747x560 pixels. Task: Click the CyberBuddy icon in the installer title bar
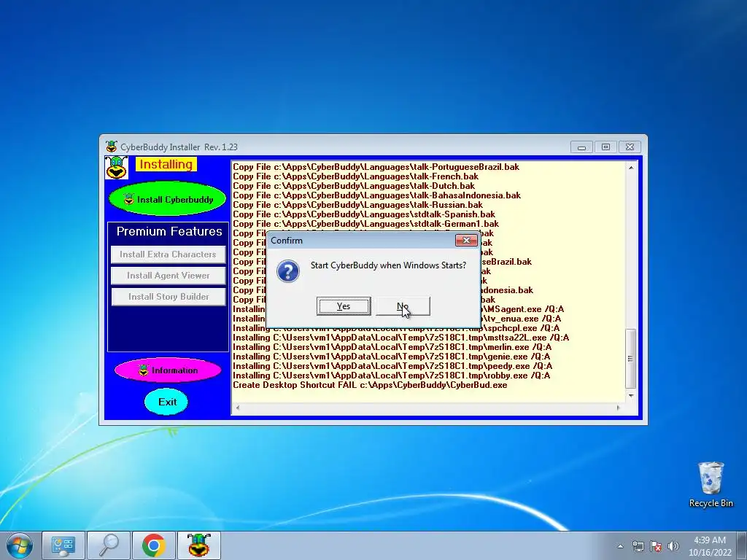click(x=112, y=147)
